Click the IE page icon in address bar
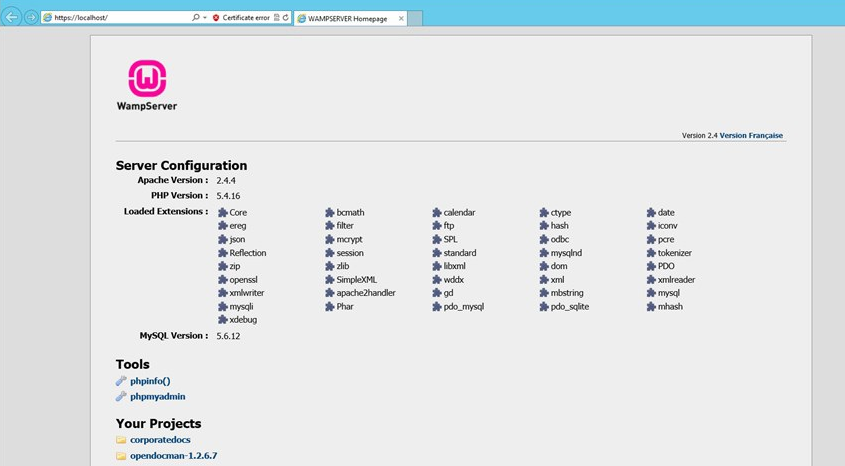The image size is (845, 466). [47, 17]
